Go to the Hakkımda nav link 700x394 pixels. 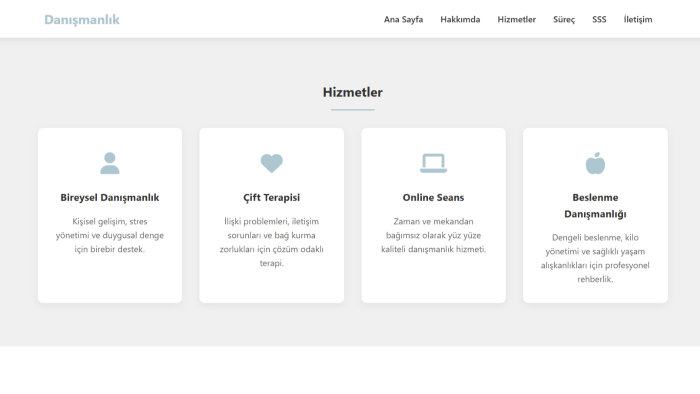click(460, 19)
